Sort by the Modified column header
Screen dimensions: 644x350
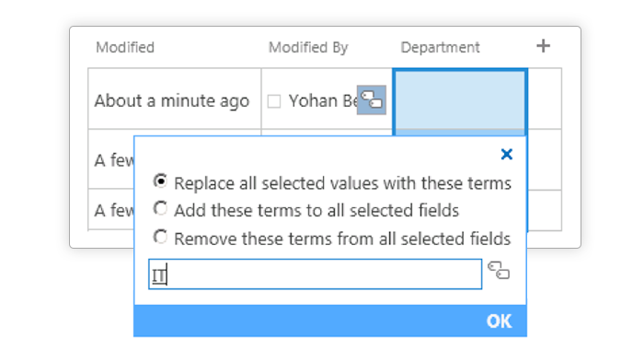click(125, 48)
